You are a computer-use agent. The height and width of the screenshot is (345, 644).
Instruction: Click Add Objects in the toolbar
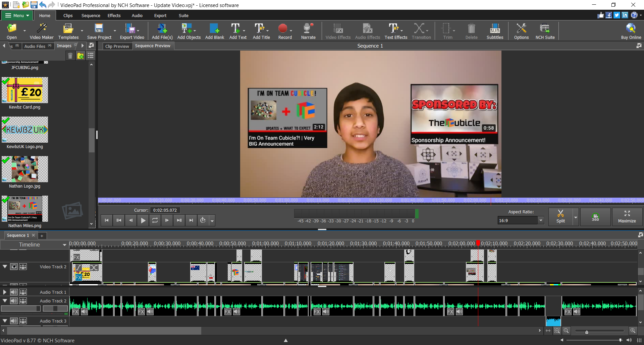pos(189,31)
